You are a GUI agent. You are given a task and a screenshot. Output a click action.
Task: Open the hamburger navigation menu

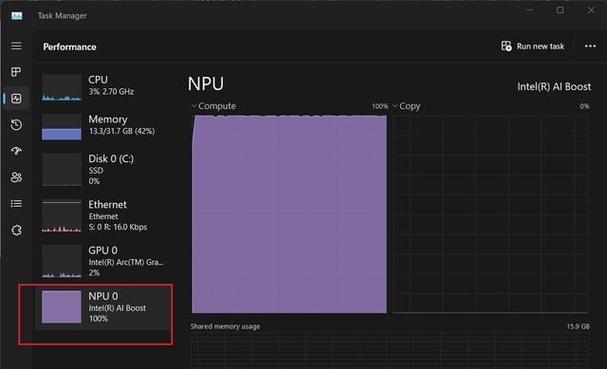click(x=16, y=46)
